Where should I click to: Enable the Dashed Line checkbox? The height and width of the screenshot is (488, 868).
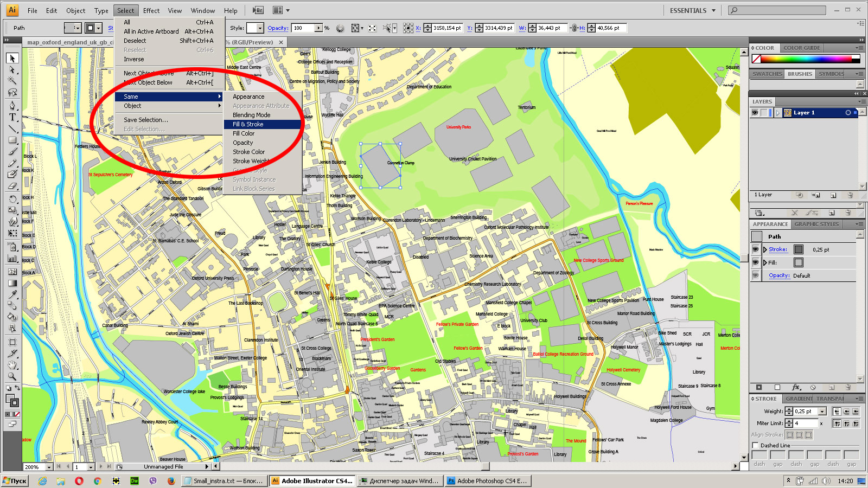pyautogui.click(x=755, y=445)
